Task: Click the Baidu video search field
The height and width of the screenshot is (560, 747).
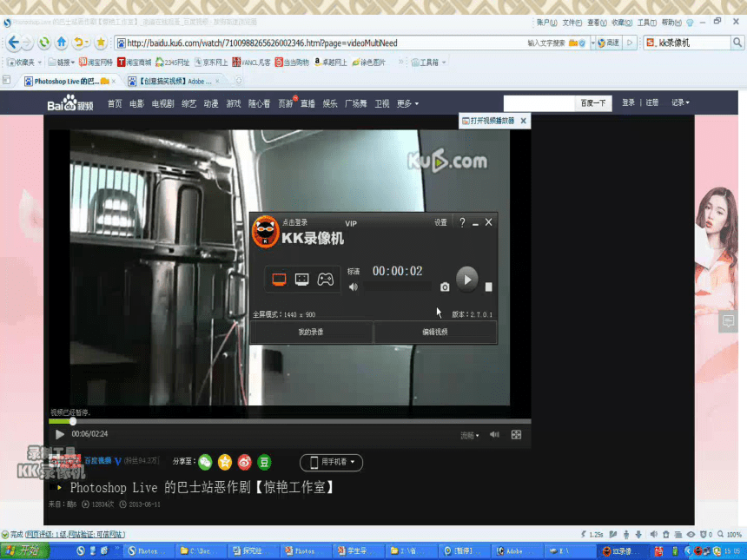Action: [x=539, y=102]
